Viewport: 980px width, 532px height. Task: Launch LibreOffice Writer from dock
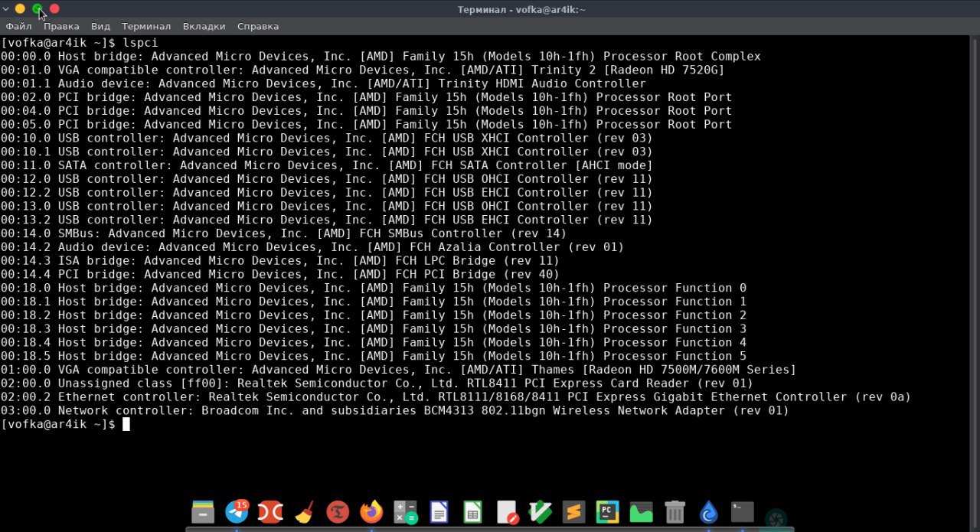(439, 511)
